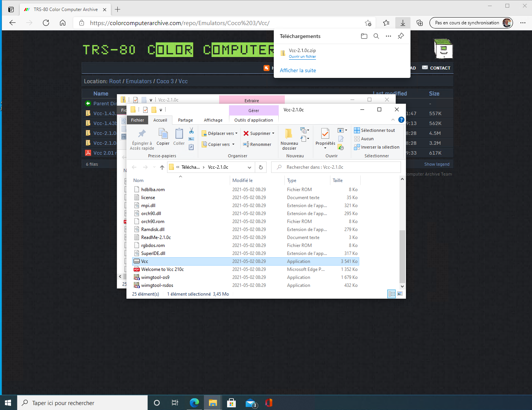The image size is (532, 410).
Task: Open Mail app from the taskbar
Action: [x=251, y=403]
